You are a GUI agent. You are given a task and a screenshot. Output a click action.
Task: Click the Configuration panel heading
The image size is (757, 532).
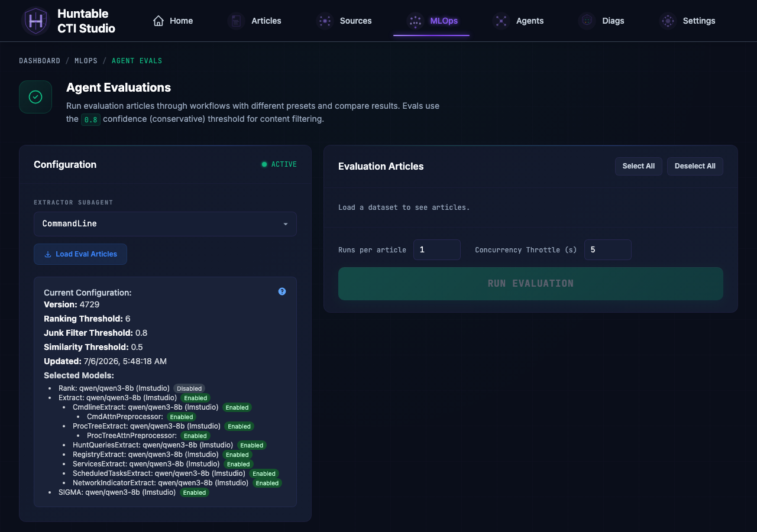coord(65,164)
